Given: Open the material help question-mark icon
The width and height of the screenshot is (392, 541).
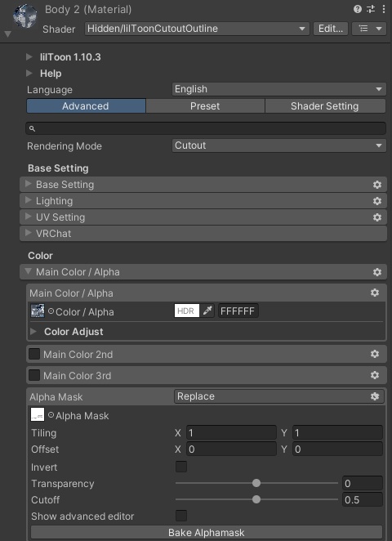Looking at the screenshot, I should [x=358, y=9].
